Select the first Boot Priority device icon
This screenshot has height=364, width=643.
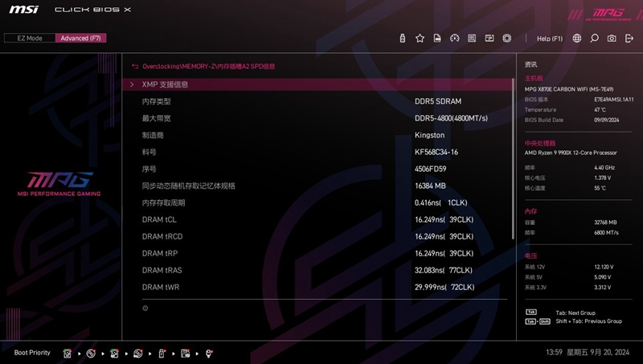68,353
